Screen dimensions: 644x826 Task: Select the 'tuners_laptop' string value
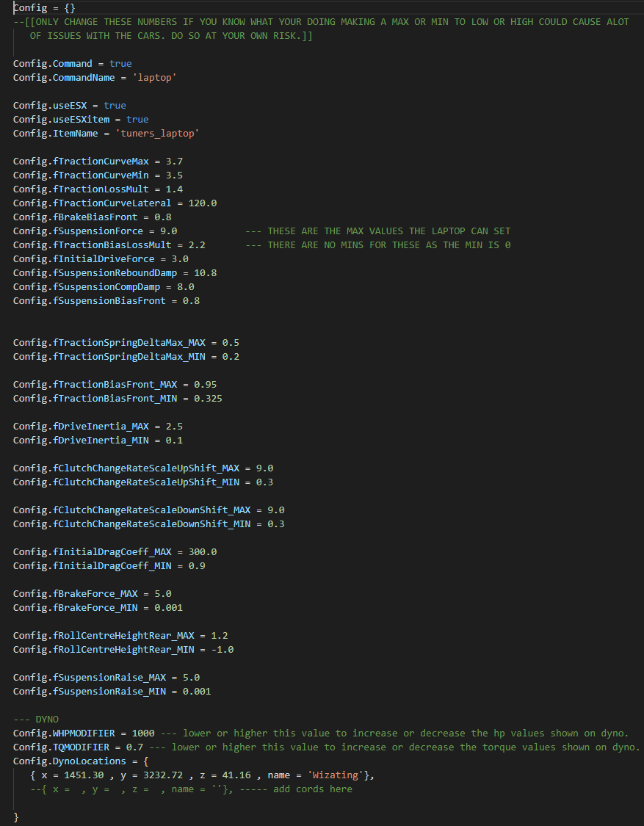157,134
